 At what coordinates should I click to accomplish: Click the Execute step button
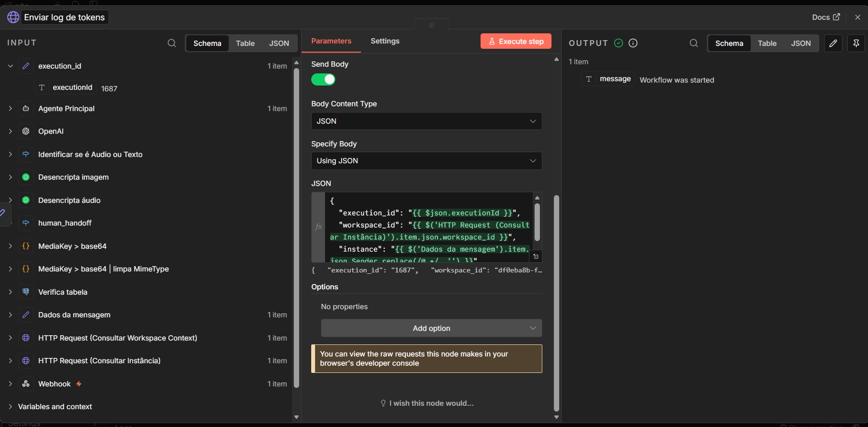point(516,42)
